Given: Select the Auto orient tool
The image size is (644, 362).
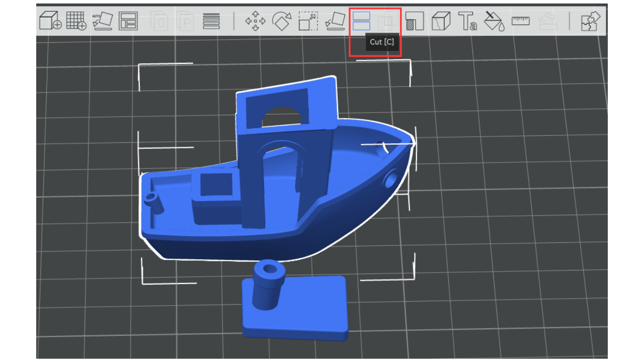Looking at the screenshot, I should 103,21.
